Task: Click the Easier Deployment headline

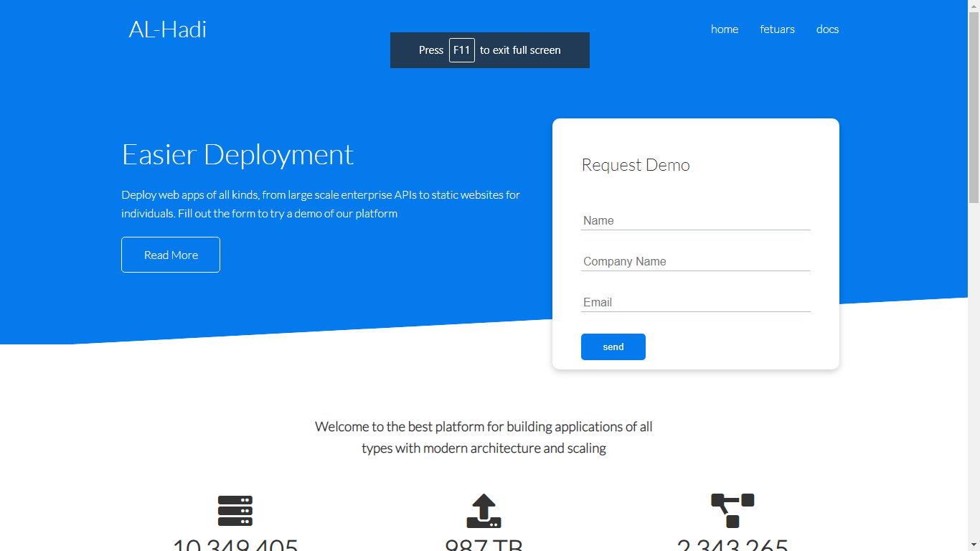Action: (x=237, y=154)
